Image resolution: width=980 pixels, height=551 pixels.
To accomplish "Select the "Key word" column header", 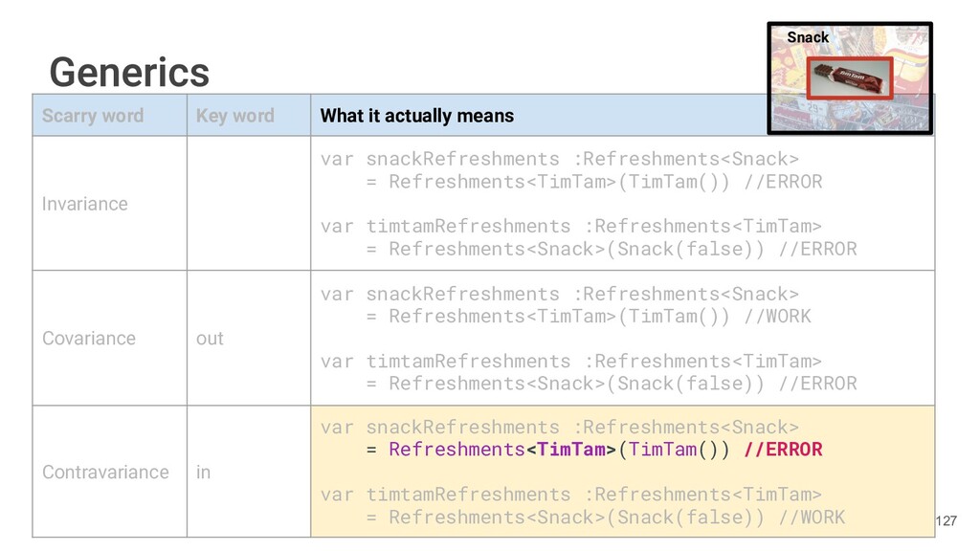I will (x=234, y=116).
